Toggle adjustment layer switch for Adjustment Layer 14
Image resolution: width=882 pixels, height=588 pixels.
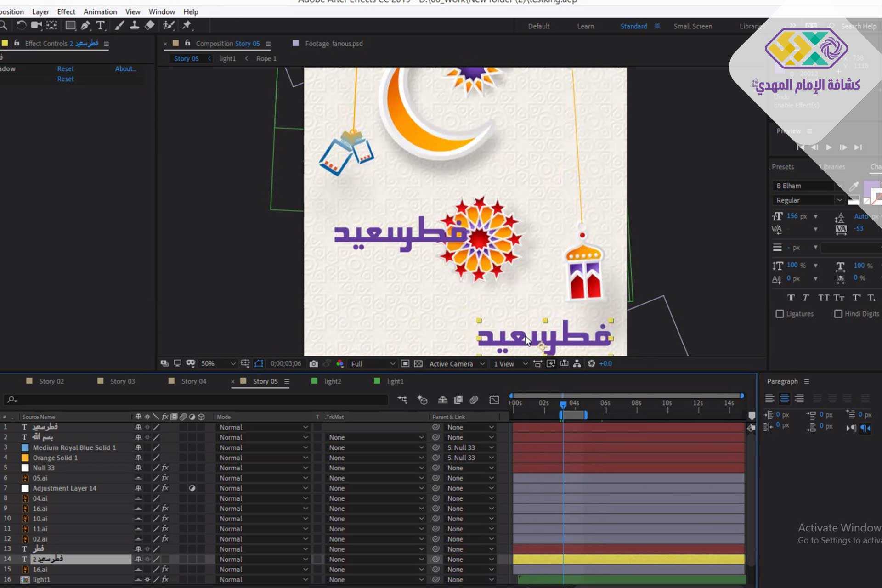(x=192, y=488)
